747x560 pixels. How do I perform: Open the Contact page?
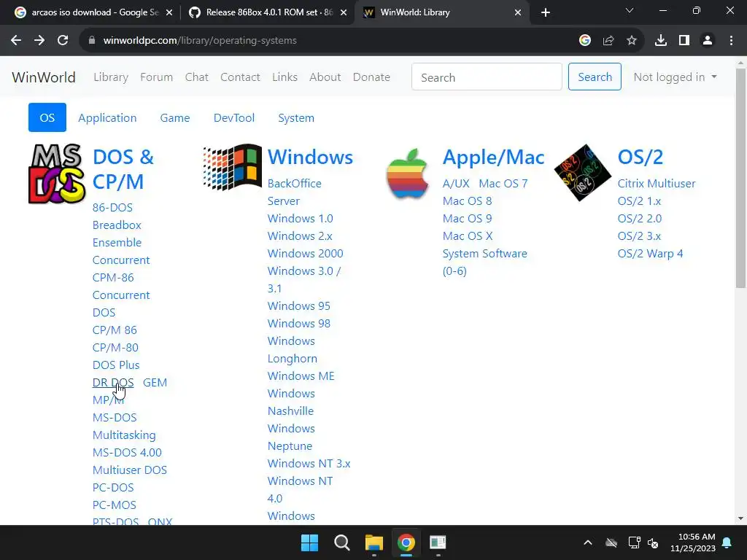coord(240,77)
